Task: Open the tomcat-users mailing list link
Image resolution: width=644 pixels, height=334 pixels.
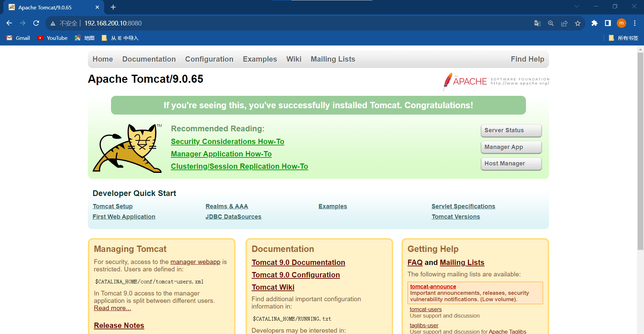Action: pos(426,309)
